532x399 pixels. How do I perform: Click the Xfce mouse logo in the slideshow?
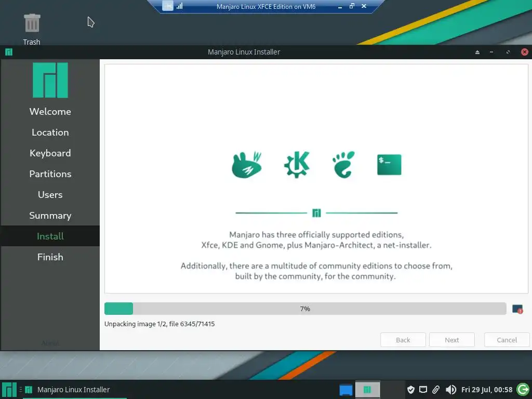[247, 165]
